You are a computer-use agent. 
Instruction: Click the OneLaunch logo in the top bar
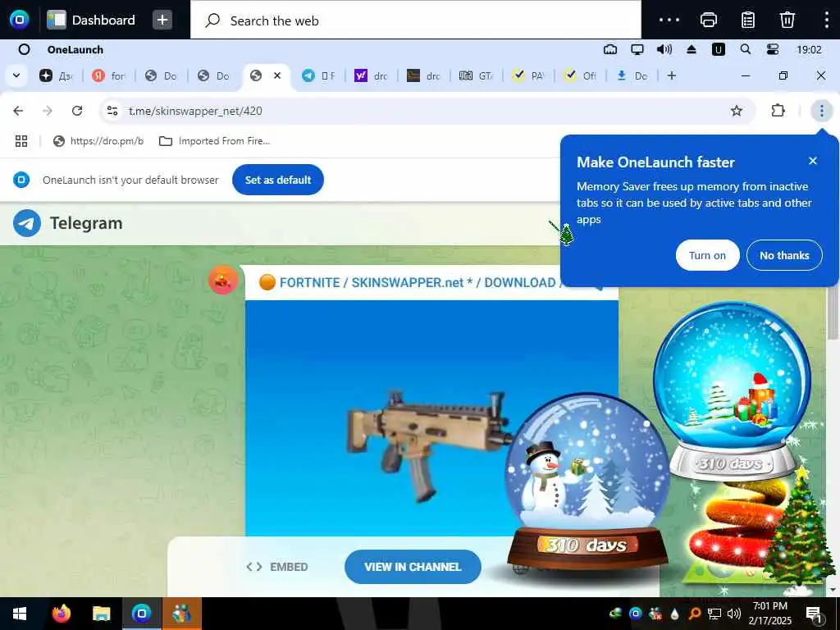pos(20,20)
